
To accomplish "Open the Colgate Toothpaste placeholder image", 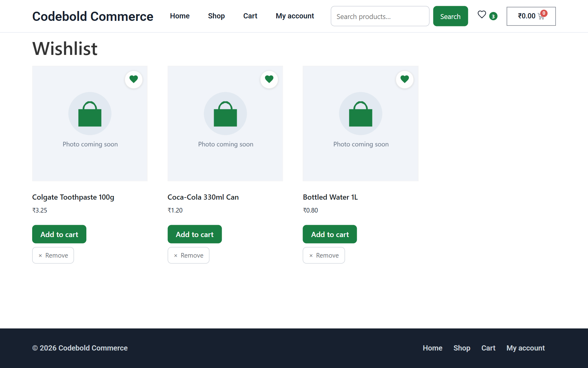I will pos(90,123).
